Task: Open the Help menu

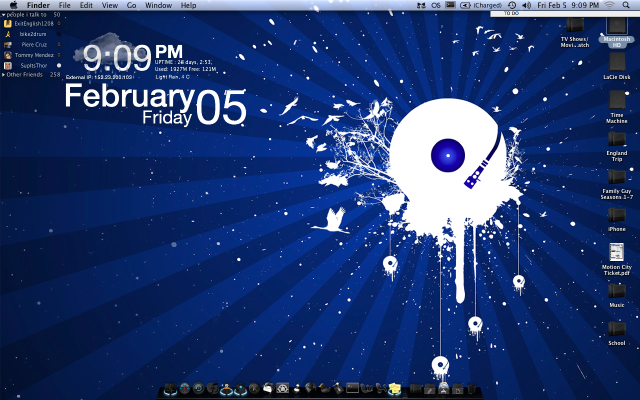Action: pyautogui.click(x=188, y=5)
